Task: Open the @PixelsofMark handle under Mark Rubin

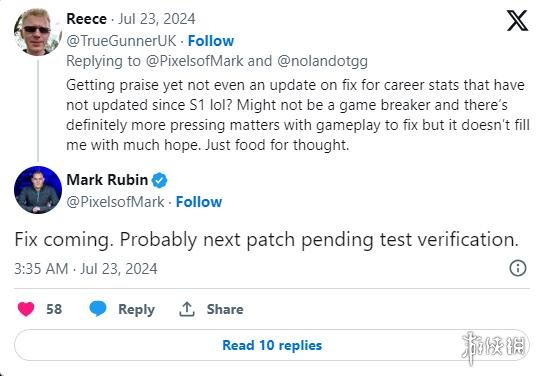Action: [115, 202]
